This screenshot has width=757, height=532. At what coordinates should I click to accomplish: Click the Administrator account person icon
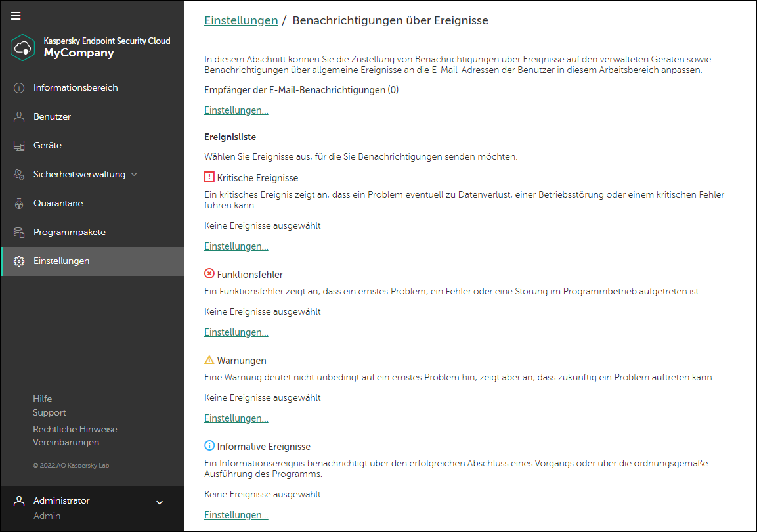click(x=19, y=501)
